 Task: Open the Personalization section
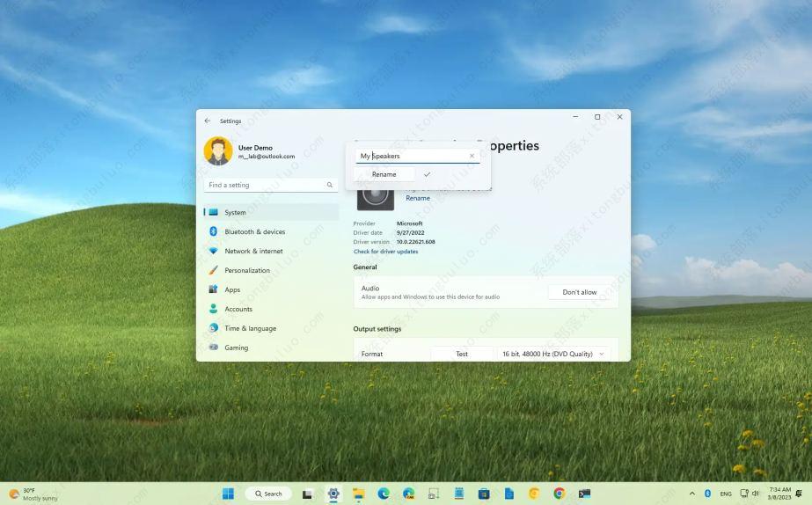[x=247, y=270]
